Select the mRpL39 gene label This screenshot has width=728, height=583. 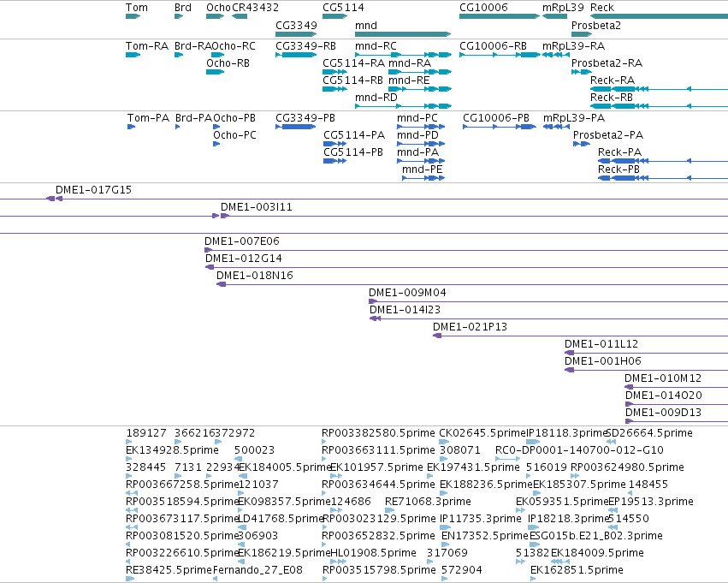pyautogui.click(x=563, y=8)
